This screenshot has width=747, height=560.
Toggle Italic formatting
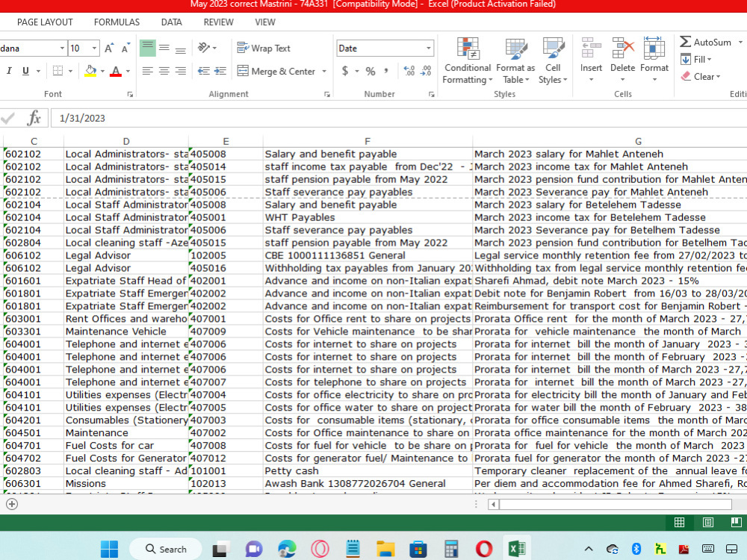[9, 71]
